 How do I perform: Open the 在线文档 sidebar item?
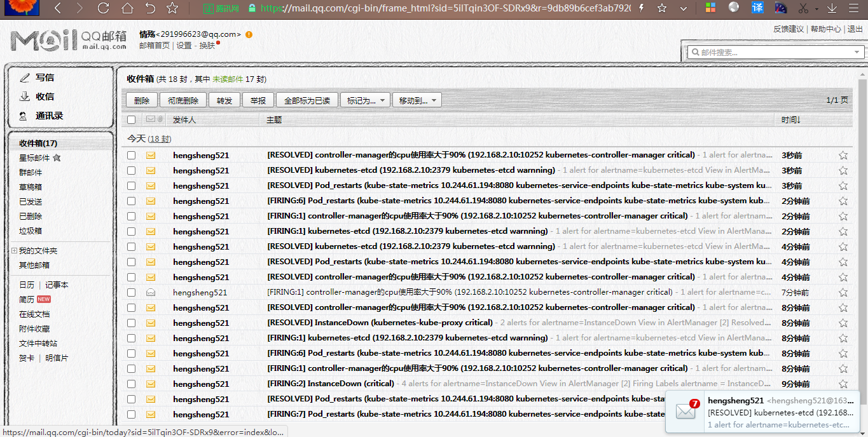point(34,314)
